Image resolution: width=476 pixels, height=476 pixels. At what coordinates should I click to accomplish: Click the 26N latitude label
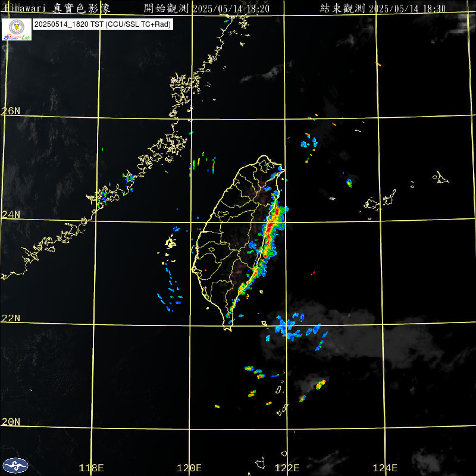point(11,111)
